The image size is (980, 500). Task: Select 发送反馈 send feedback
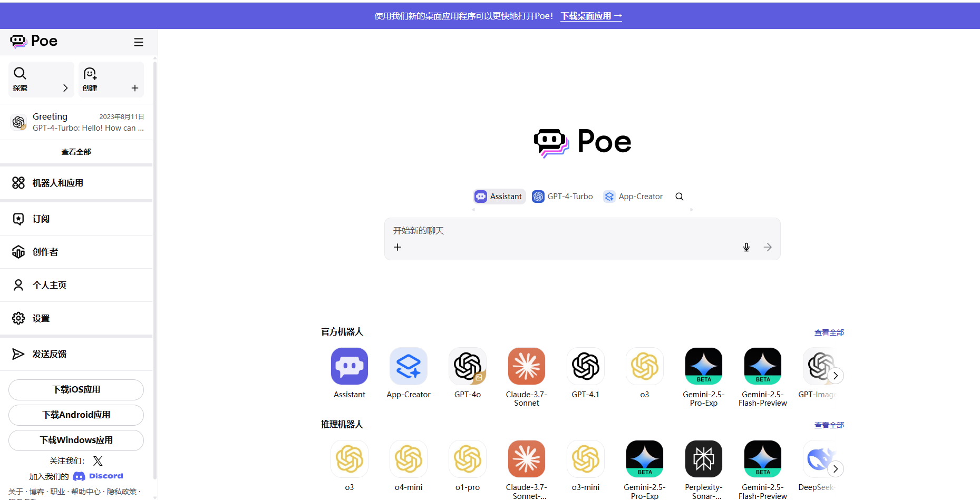tap(76, 354)
